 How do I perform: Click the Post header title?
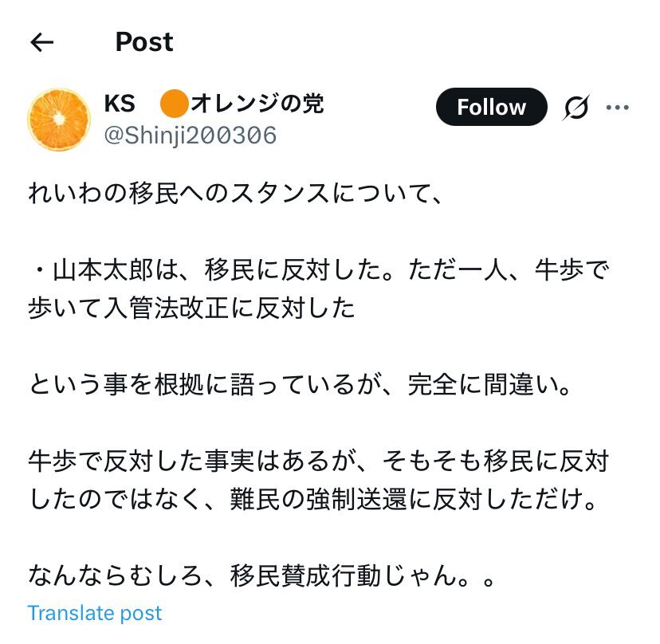click(144, 42)
